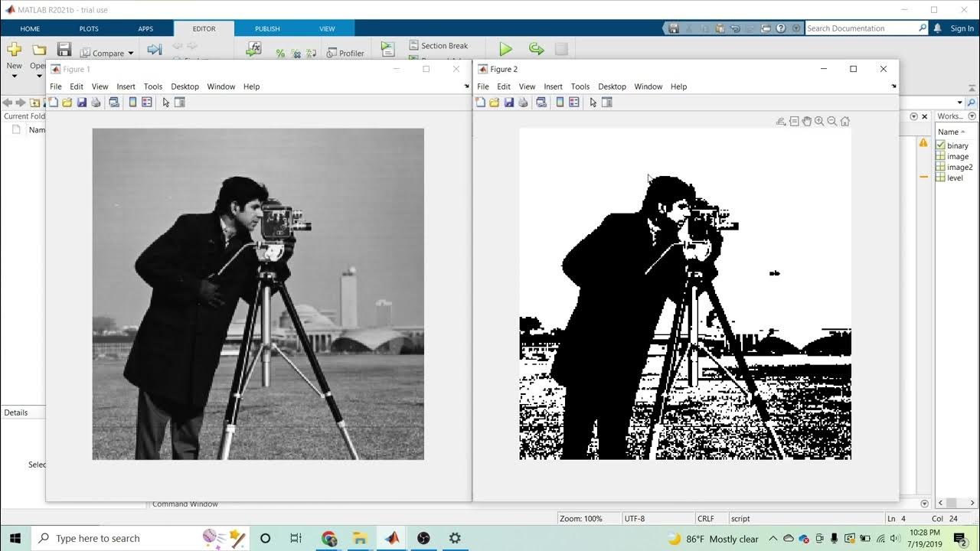Open Figure 2 Edit menu
This screenshot has width=980, height=551.
pos(504,86)
